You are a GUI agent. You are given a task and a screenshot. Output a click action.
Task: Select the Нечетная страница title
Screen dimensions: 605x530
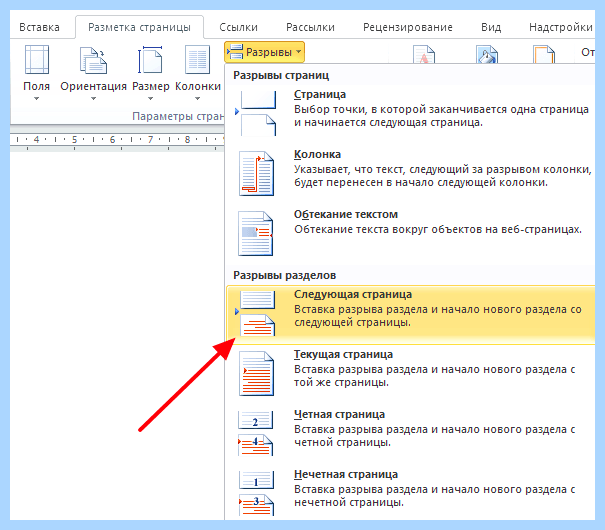pyautogui.click(x=346, y=474)
